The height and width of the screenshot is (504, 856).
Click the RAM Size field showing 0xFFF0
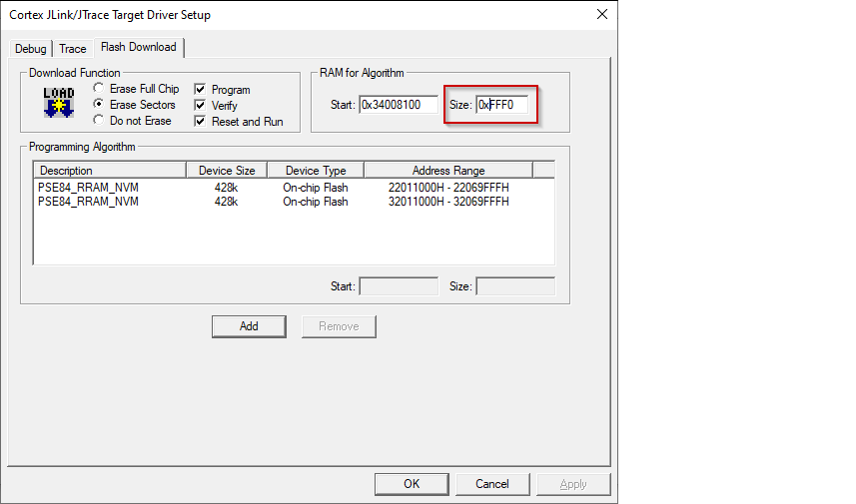pyautogui.click(x=502, y=105)
